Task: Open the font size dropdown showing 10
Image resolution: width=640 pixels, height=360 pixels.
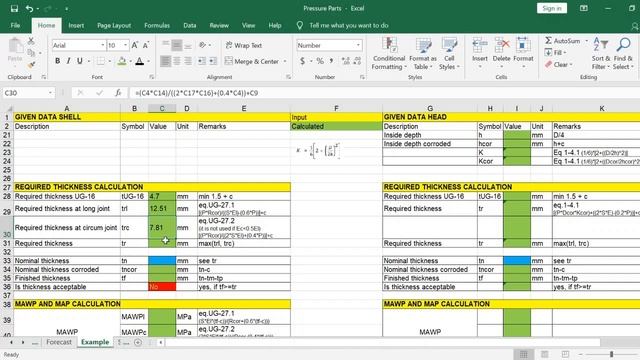Action: tap(126, 45)
